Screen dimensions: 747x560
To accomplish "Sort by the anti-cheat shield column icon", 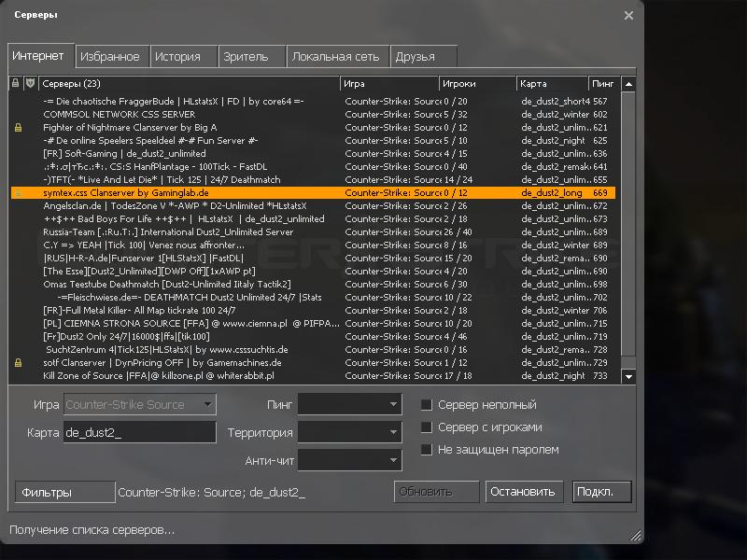I will tap(30, 84).
